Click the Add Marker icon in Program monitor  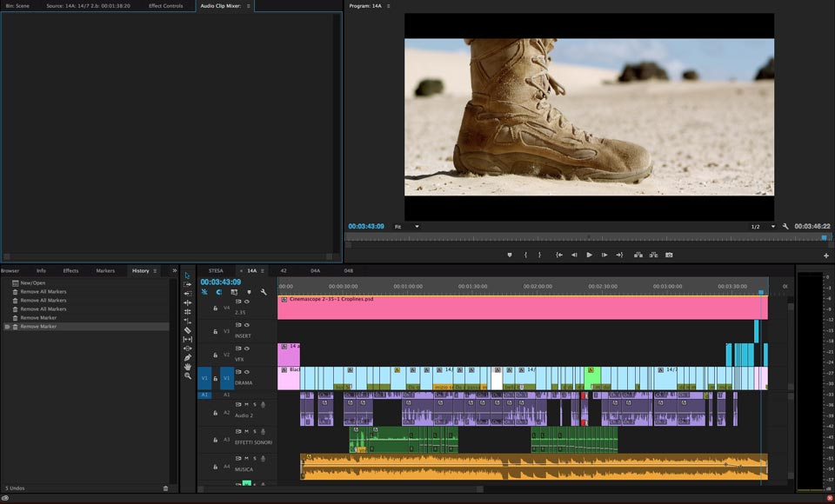tap(510, 255)
